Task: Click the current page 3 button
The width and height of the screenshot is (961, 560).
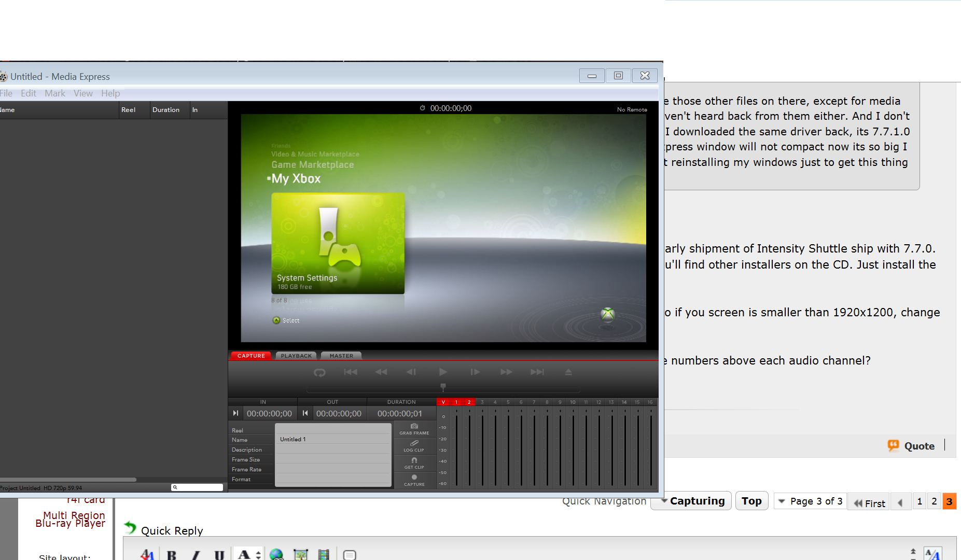Action: [949, 501]
